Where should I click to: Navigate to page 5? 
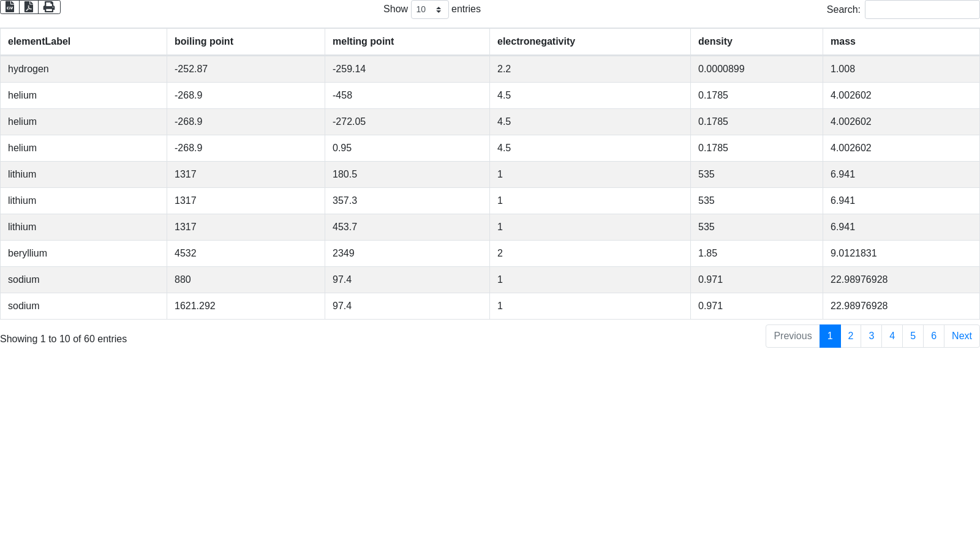pyautogui.click(x=913, y=336)
